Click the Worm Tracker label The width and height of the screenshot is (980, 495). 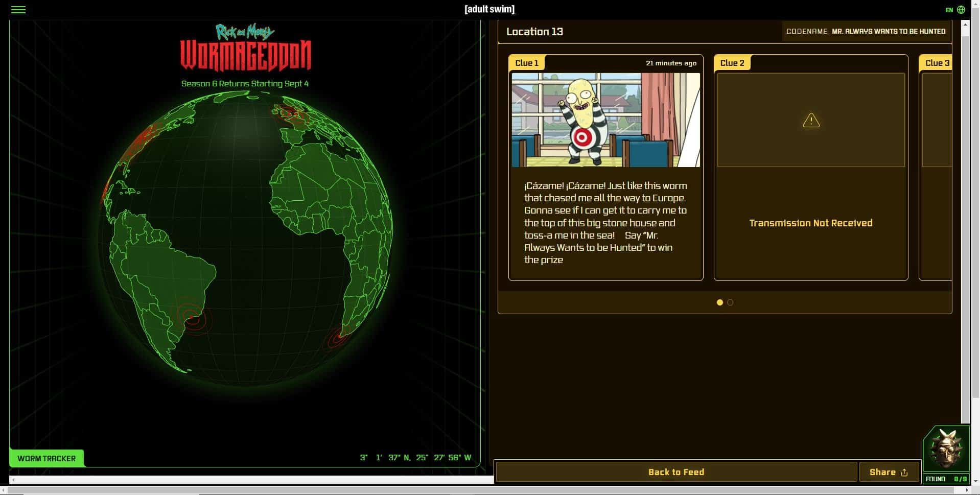(x=46, y=458)
